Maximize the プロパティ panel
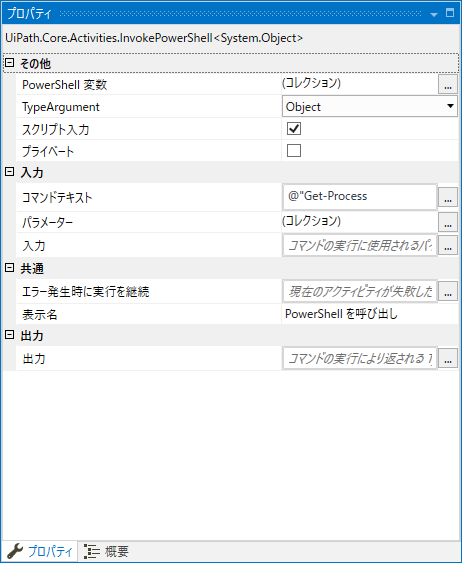 click(x=450, y=13)
